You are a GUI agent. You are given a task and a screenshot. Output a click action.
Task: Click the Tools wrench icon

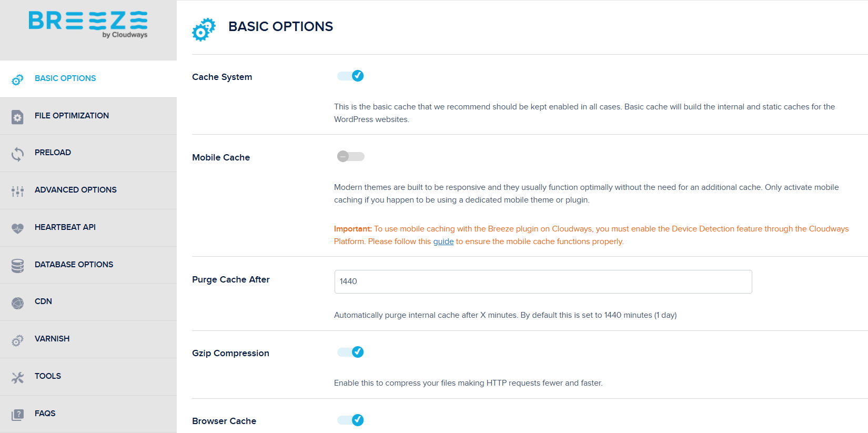(17, 377)
